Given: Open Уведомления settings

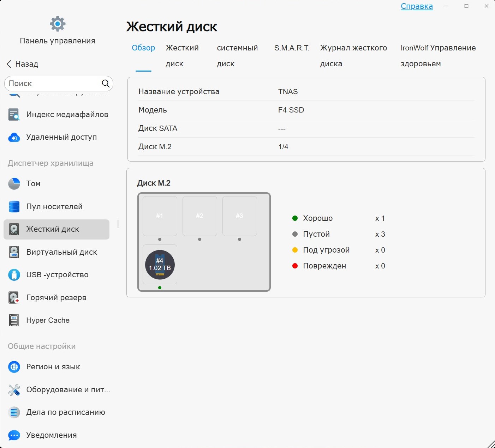Looking at the screenshot, I should (x=56, y=435).
